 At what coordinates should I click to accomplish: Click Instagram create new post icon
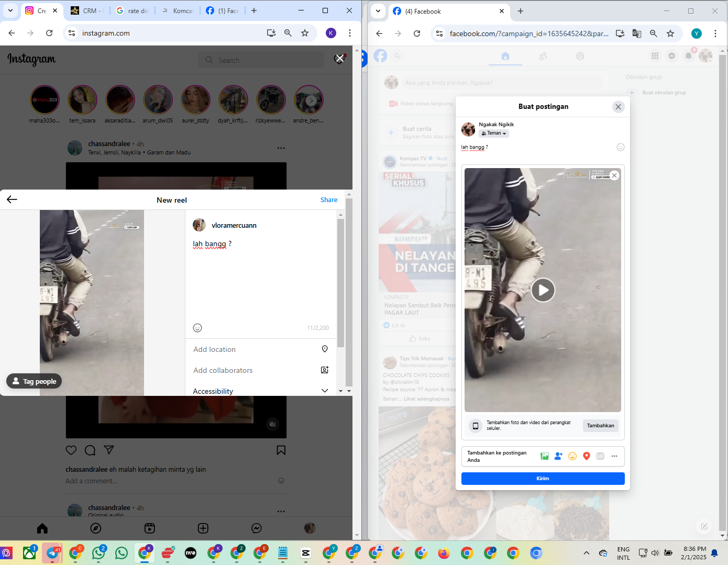pos(203,528)
